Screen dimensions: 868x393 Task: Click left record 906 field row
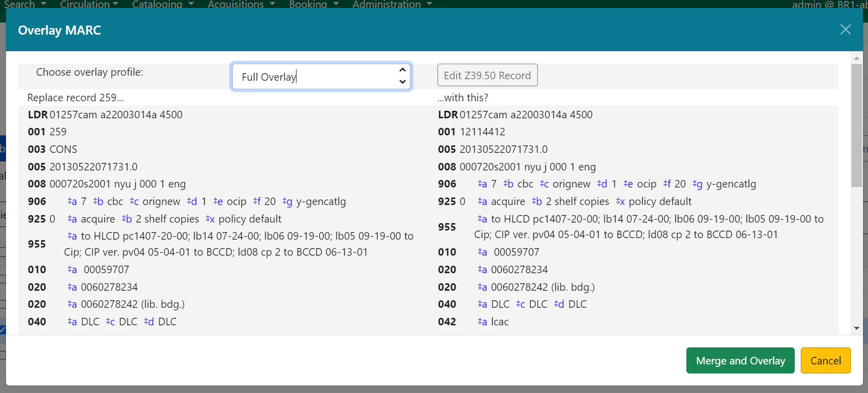[206, 202]
